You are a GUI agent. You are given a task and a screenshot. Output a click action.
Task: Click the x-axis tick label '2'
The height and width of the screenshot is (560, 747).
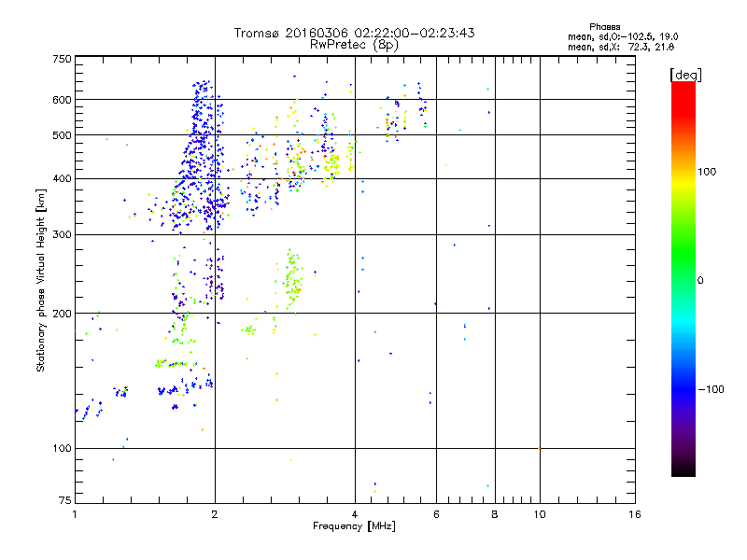coord(215,514)
